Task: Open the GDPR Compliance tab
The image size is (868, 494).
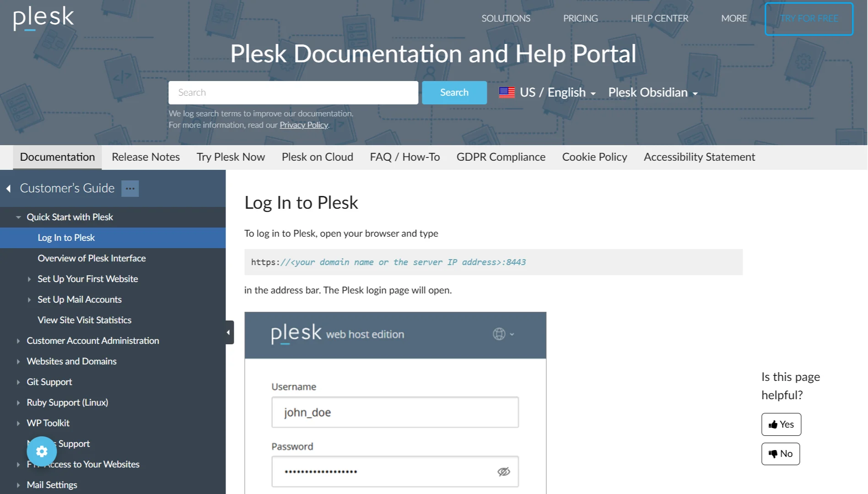Action: click(501, 157)
